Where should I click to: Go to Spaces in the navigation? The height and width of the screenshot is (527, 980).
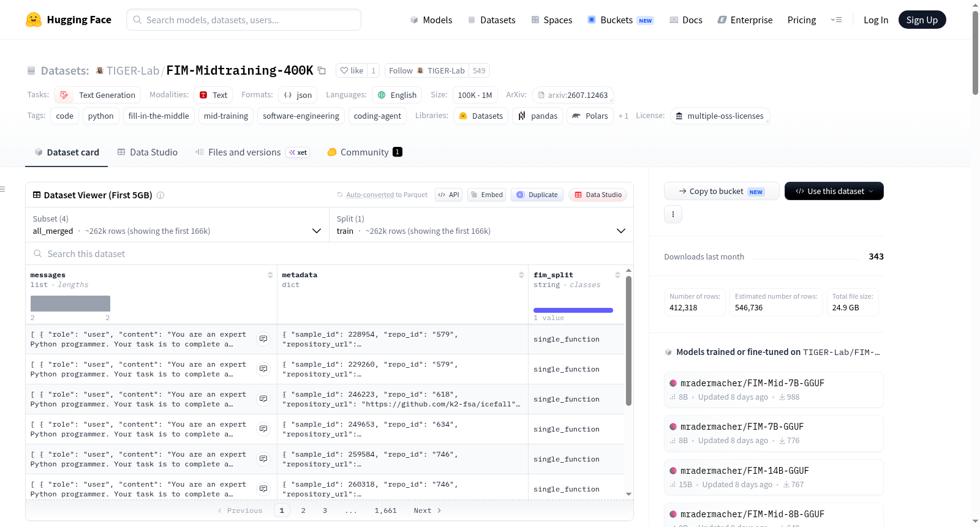click(x=552, y=20)
